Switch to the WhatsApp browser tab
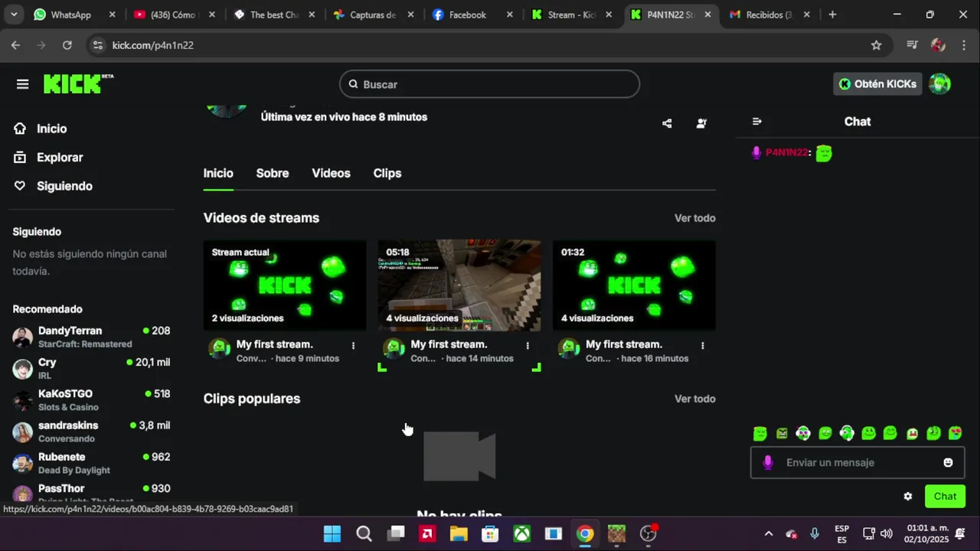Image resolution: width=980 pixels, height=551 pixels. 73,15
